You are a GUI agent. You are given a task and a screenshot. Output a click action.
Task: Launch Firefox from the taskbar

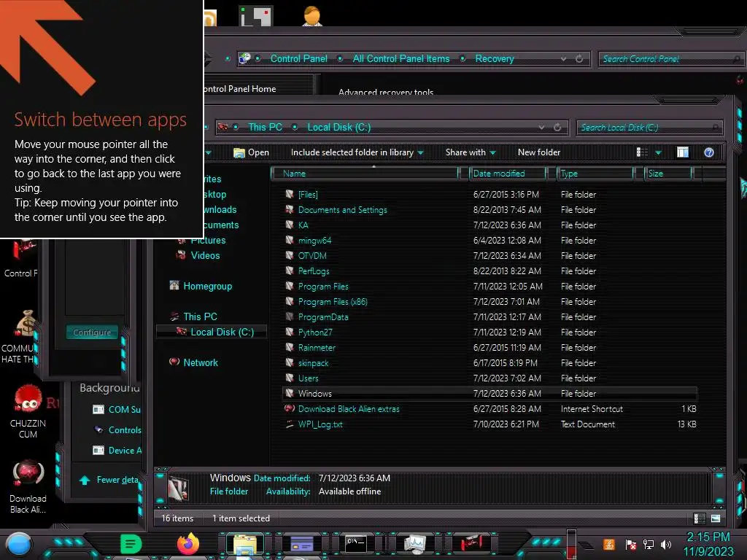187,543
